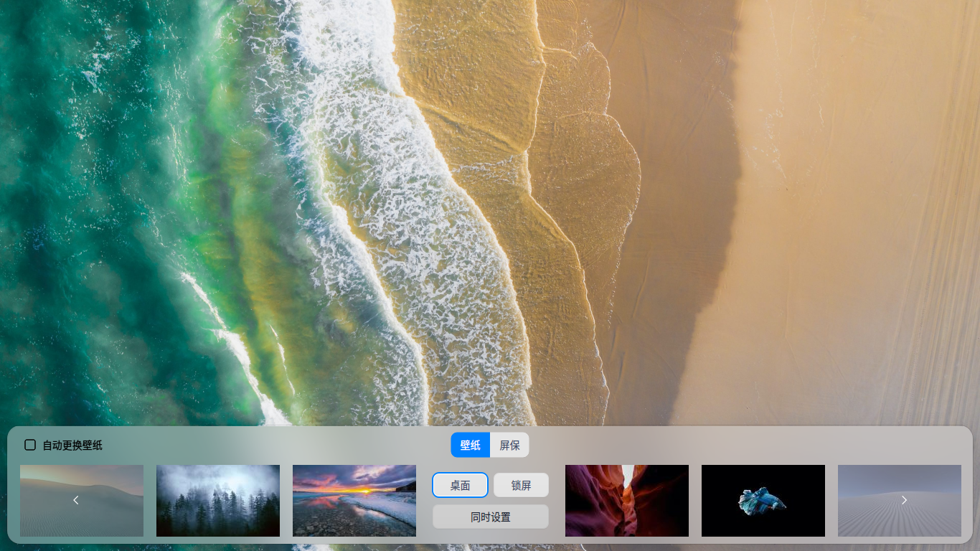The image size is (980, 551).
Task: Select the red canyon wallpaper thumbnail
Action: (626, 500)
